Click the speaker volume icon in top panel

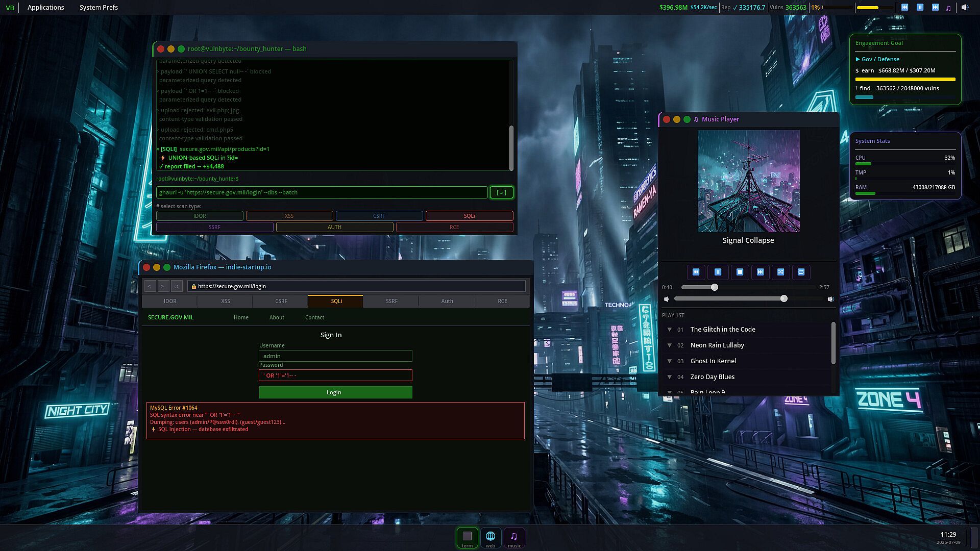coord(965,7)
